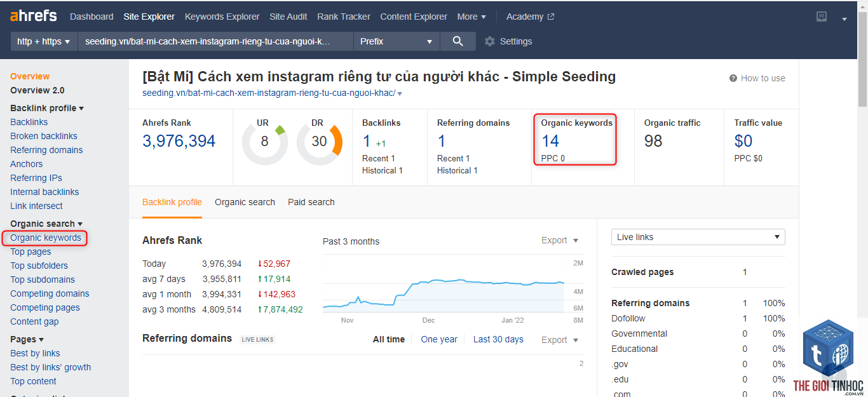Open the notifications icon in header
Viewport: 868px width, 397px height.
tap(822, 17)
